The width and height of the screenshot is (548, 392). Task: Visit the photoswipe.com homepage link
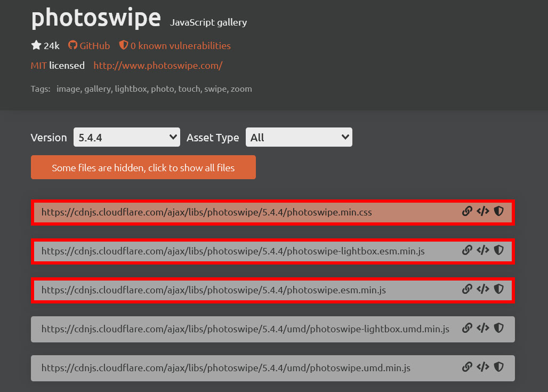pos(158,66)
